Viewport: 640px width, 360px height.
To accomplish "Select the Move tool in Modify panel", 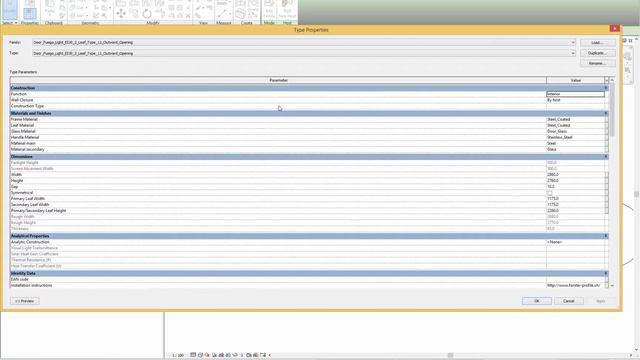I will [x=121, y=14].
